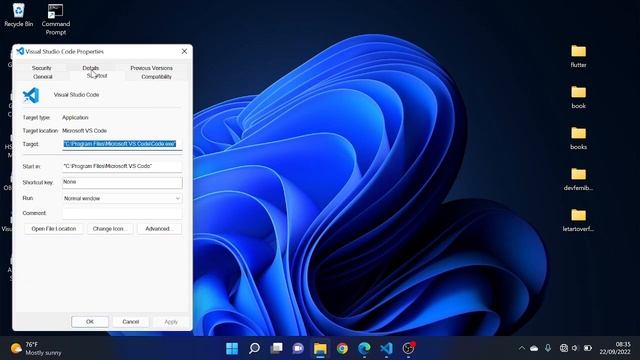640x360 pixels.
Task: Click Open File Location button
Action: (53, 229)
